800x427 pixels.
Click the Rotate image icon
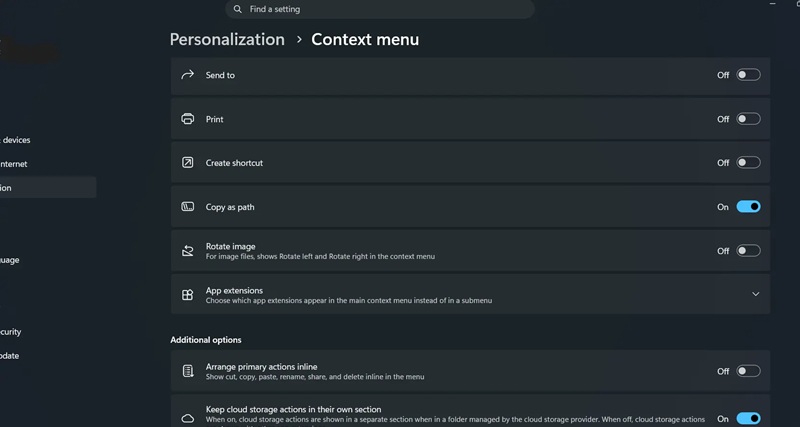pyautogui.click(x=188, y=250)
